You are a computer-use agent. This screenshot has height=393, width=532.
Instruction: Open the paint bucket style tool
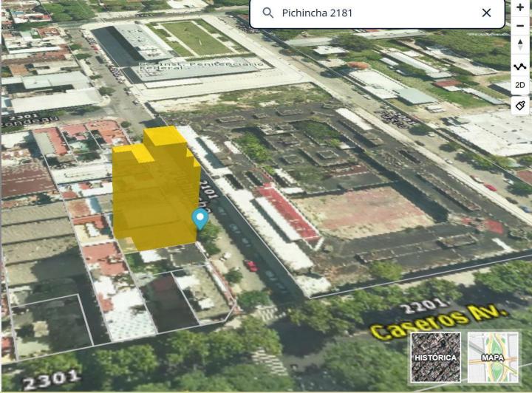(x=520, y=106)
